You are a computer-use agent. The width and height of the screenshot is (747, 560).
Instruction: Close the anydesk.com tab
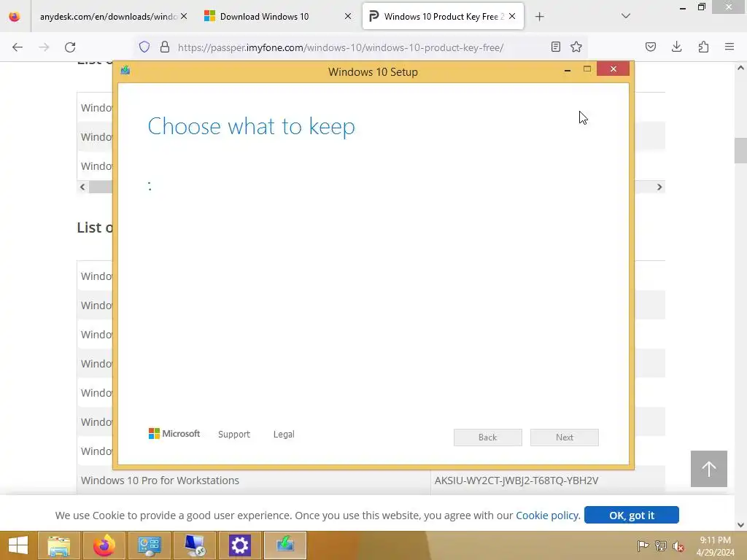[x=184, y=16]
